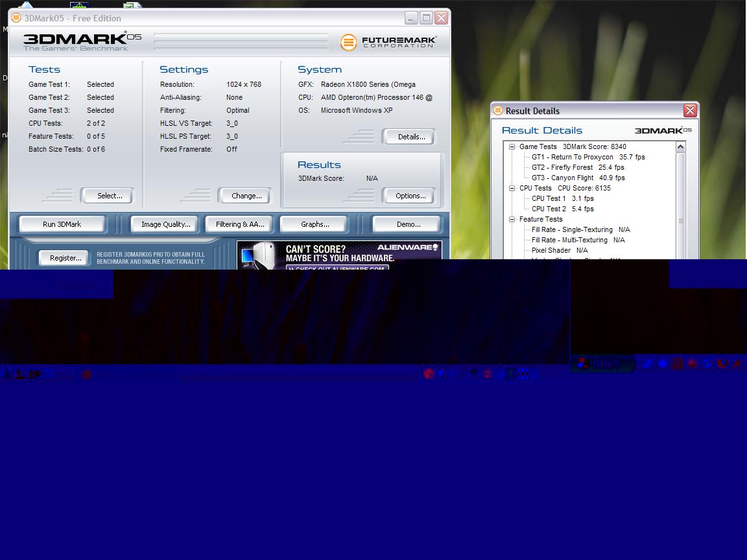Image resolution: width=747 pixels, height=560 pixels.
Task: Click the Microsoft Windows XP text
Action: (357, 110)
